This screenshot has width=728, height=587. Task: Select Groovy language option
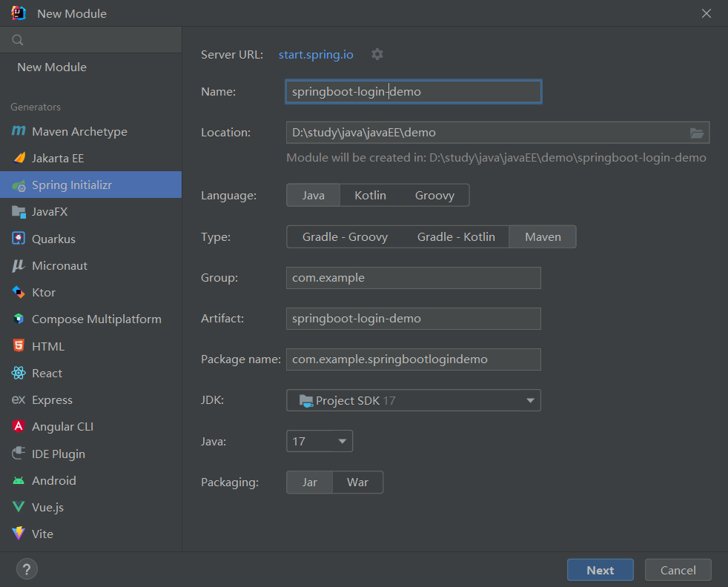click(434, 196)
